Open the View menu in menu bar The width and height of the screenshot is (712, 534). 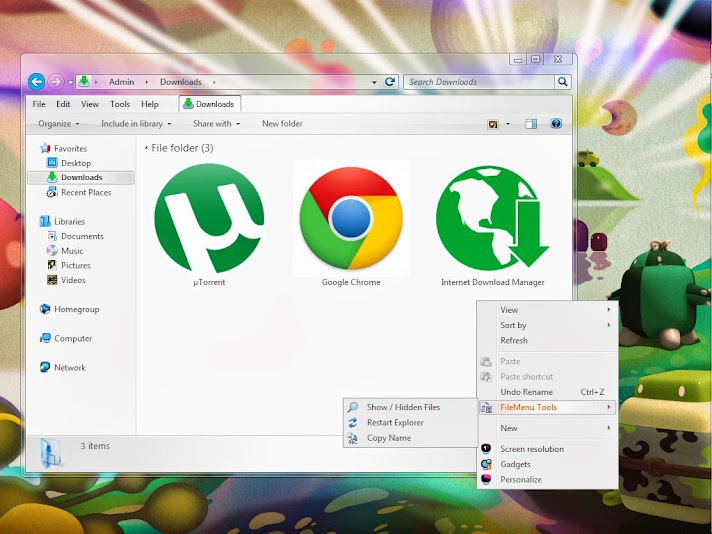coord(90,104)
